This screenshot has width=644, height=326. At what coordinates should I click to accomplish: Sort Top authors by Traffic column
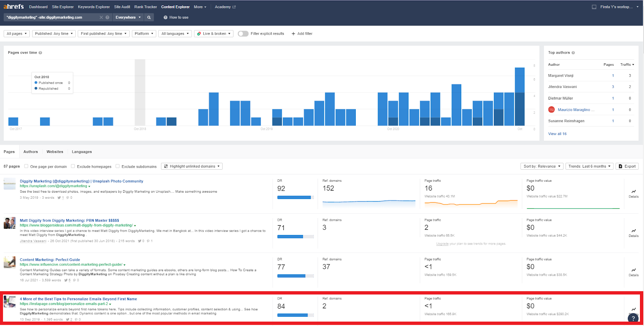point(627,64)
